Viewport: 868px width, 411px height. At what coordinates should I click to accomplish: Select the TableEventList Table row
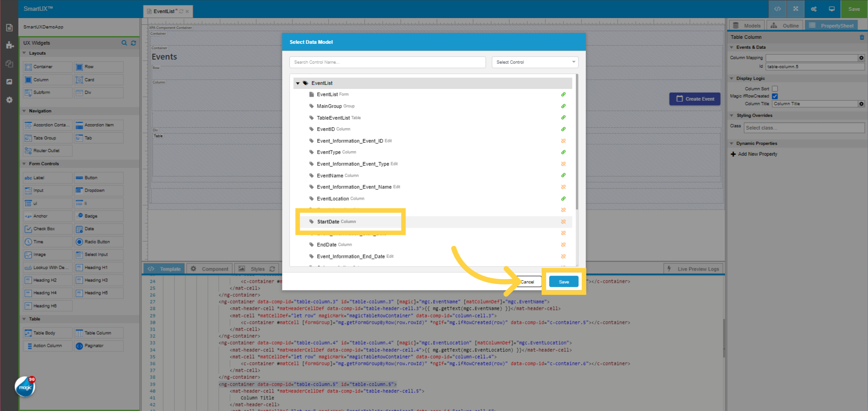click(x=433, y=118)
